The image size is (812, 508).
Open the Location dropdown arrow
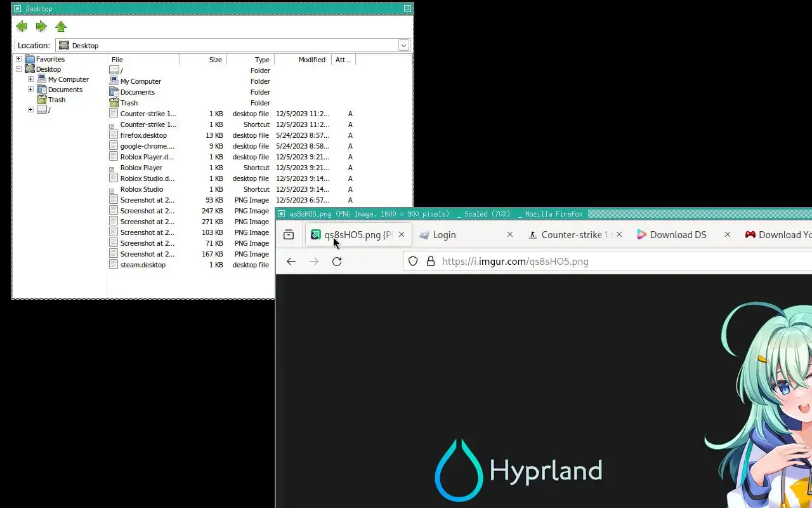point(403,45)
